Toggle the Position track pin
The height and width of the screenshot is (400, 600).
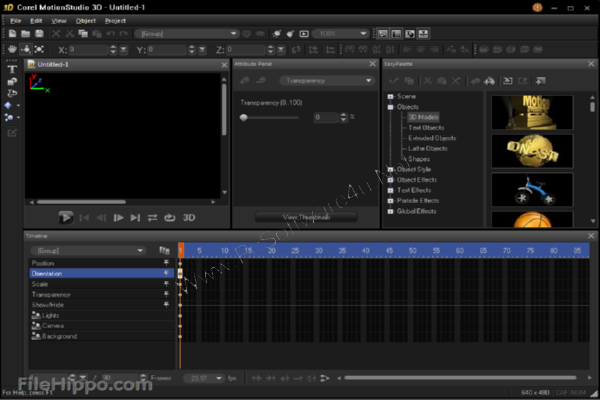[166, 263]
